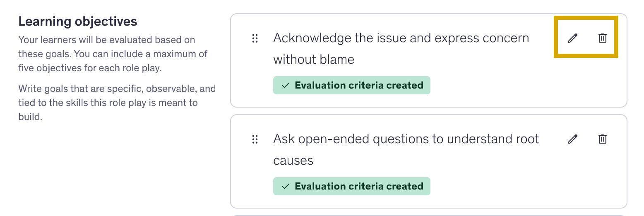
Task: Open Evaluation criteria created badge under second objective
Action: click(352, 186)
